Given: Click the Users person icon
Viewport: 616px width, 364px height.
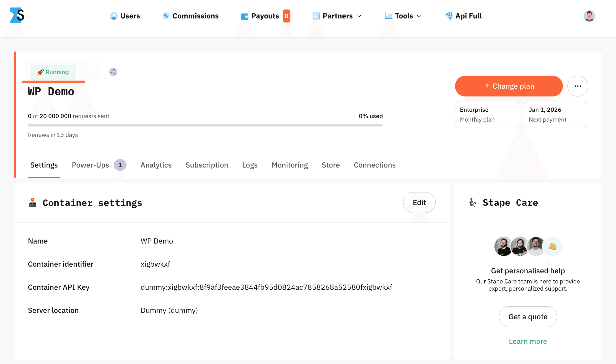Looking at the screenshot, I should tap(114, 16).
